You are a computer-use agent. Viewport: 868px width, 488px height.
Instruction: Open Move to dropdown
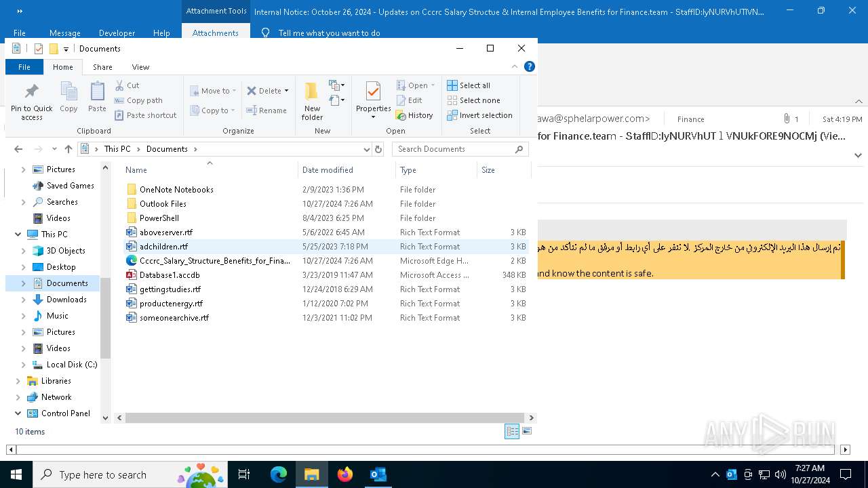213,91
